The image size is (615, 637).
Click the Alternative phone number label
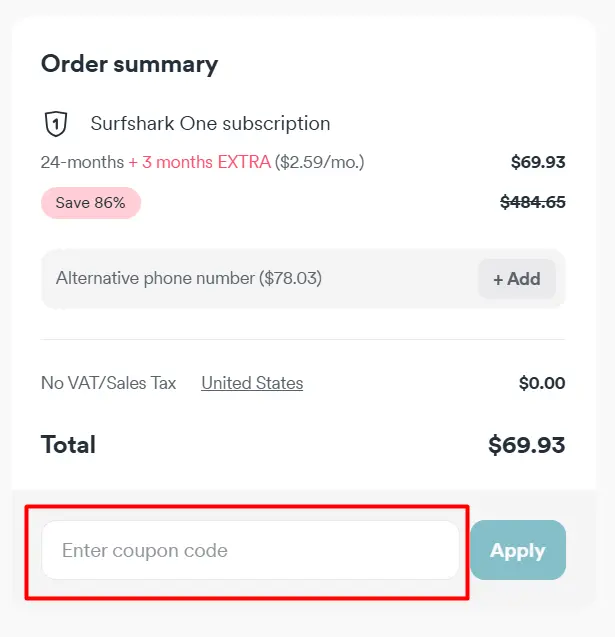155,278
